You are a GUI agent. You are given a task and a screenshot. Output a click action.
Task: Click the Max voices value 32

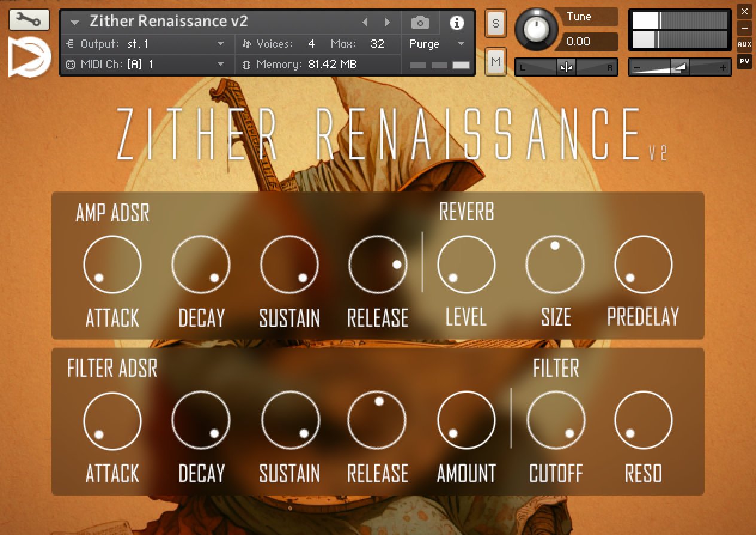pos(377,44)
